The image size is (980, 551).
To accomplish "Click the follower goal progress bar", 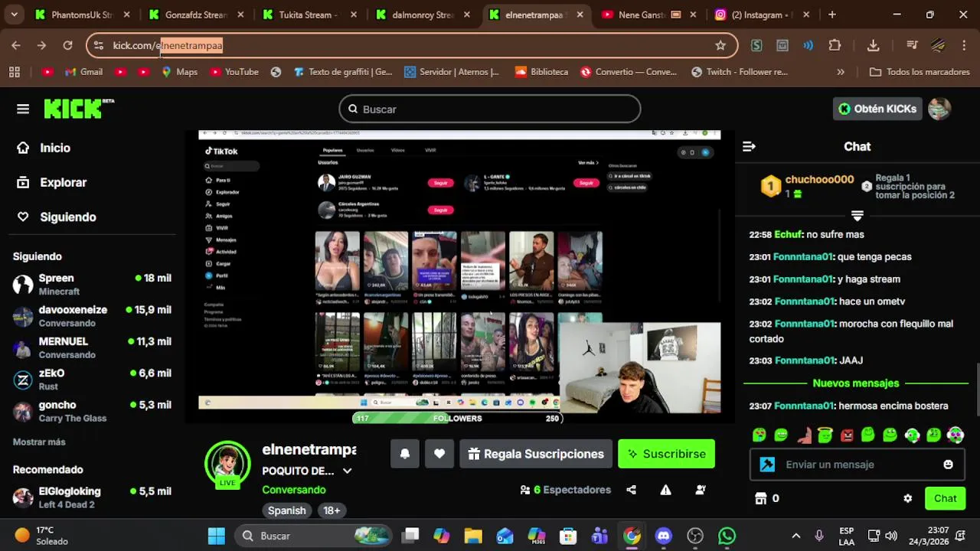I will click(457, 418).
